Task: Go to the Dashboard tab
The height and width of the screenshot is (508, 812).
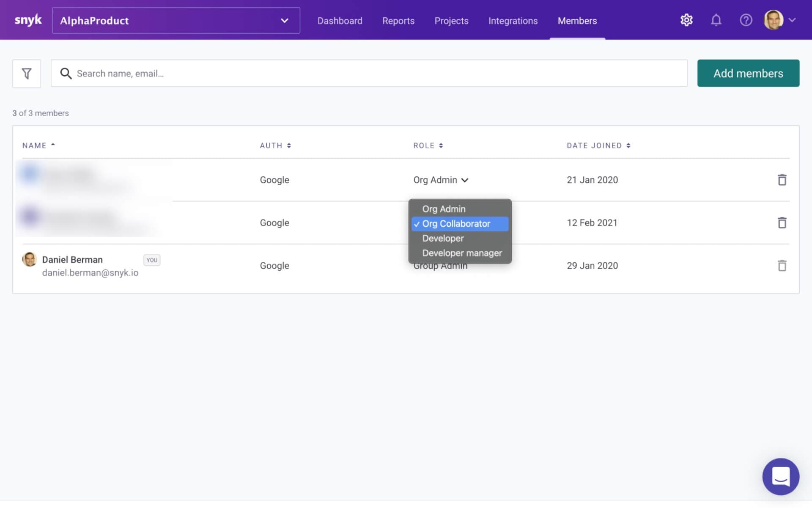Action: (340, 21)
